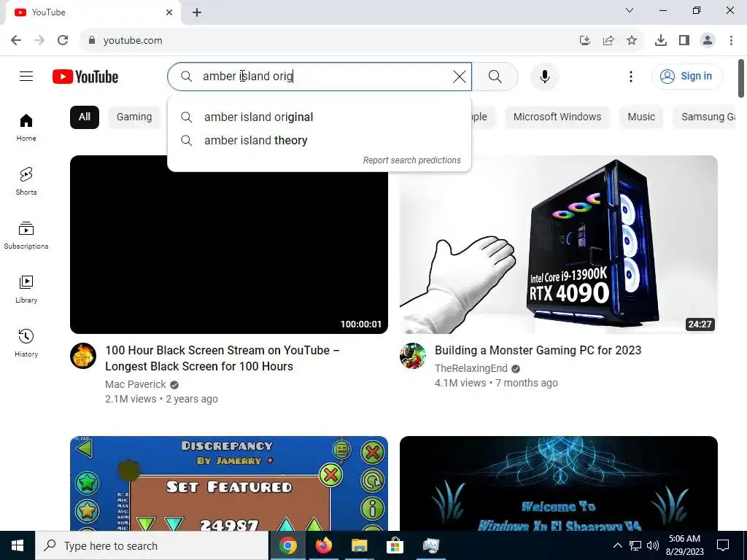
Task: Open the Welcome To Windows XP thumbnail
Action: [558, 483]
